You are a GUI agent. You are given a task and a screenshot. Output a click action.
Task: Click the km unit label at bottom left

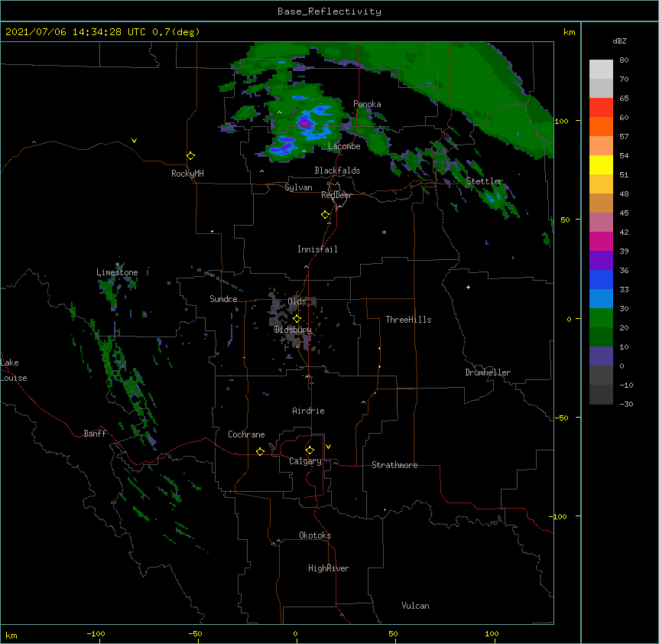click(x=11, y=635)
